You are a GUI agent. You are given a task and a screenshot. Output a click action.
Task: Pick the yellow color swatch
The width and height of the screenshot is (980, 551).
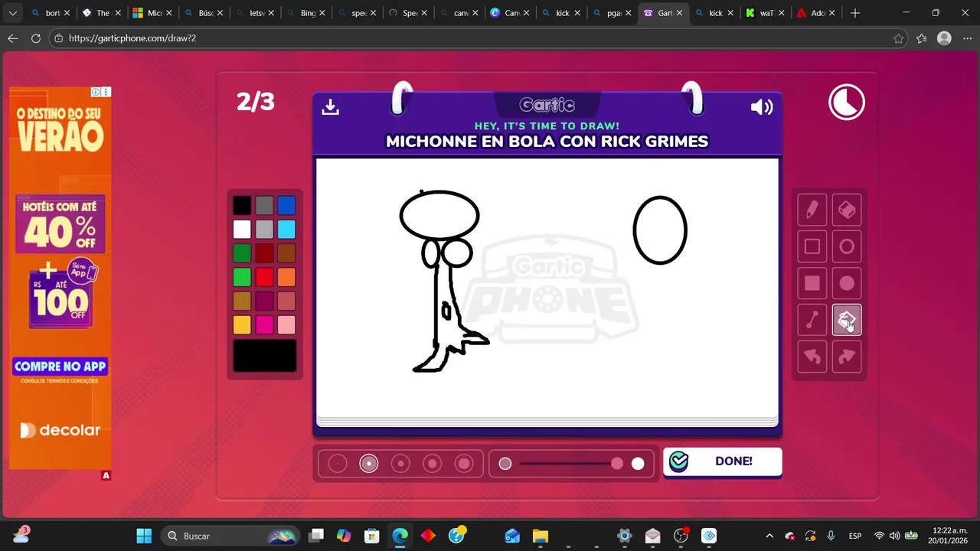[x=242, y=325]
